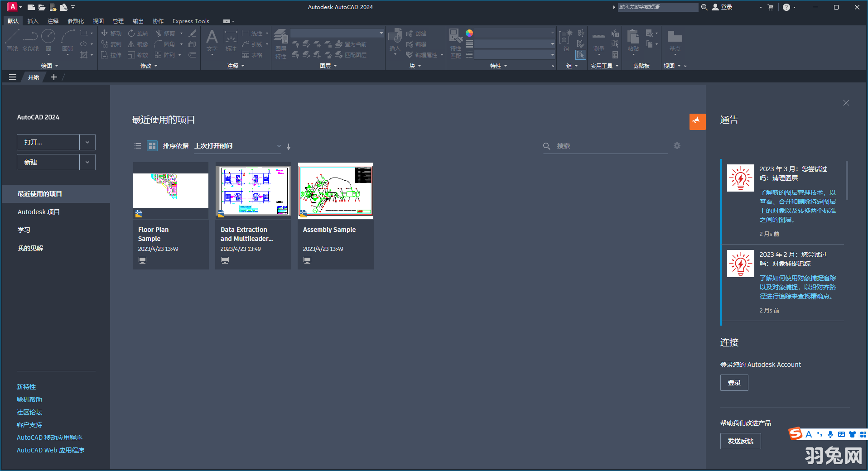Select the Circle (圆) tool

(48, 40)
